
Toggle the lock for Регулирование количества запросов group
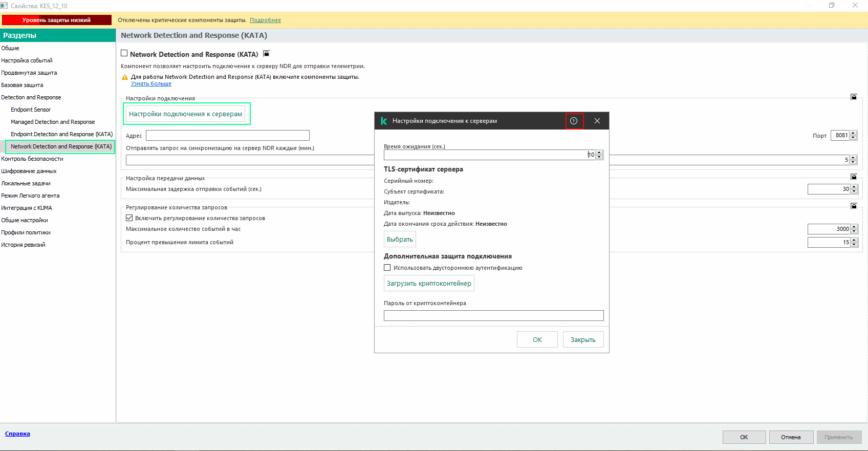tap(854, 206)
